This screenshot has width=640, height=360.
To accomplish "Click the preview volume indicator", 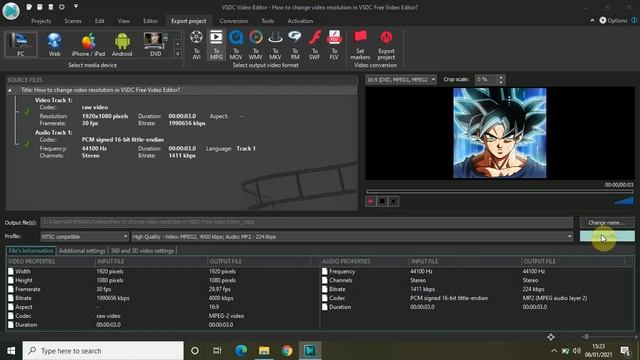I will click(x=624, y=201).
